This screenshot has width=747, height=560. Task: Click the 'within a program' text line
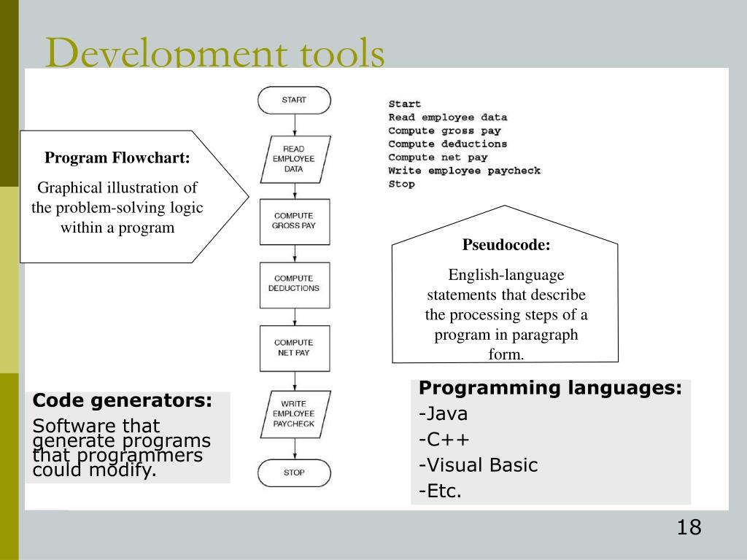pyautogui.click(x=117, y=227)
